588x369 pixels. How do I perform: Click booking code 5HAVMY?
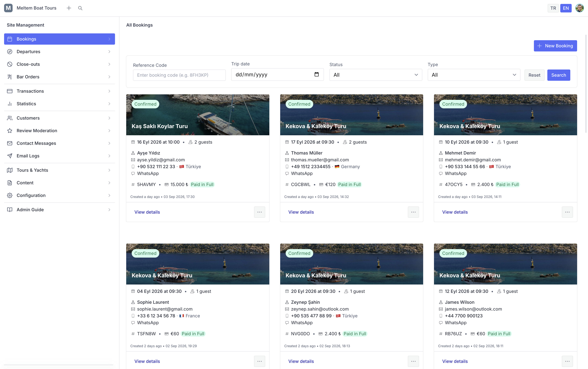pyautogui.click(x=146, y=184)
